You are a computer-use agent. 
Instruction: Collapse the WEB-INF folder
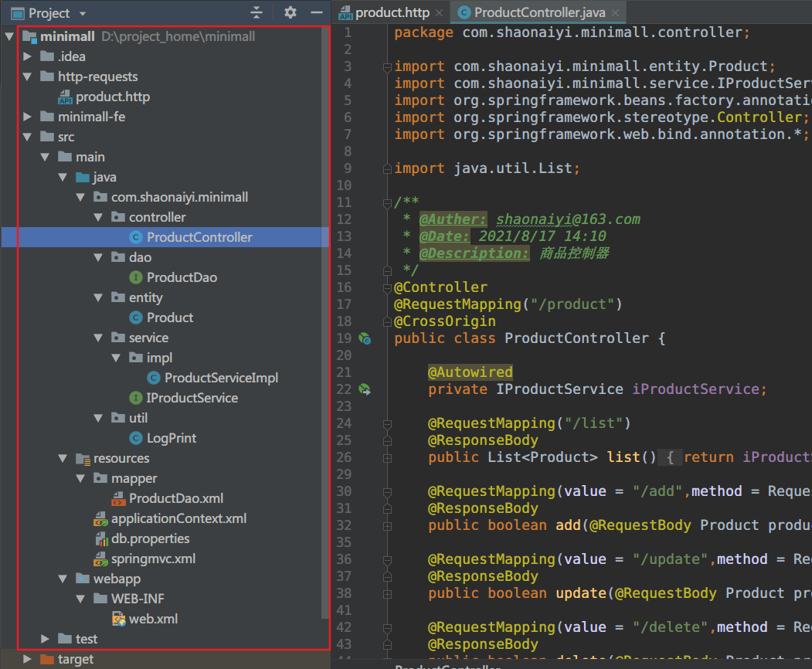coord(80,599)
